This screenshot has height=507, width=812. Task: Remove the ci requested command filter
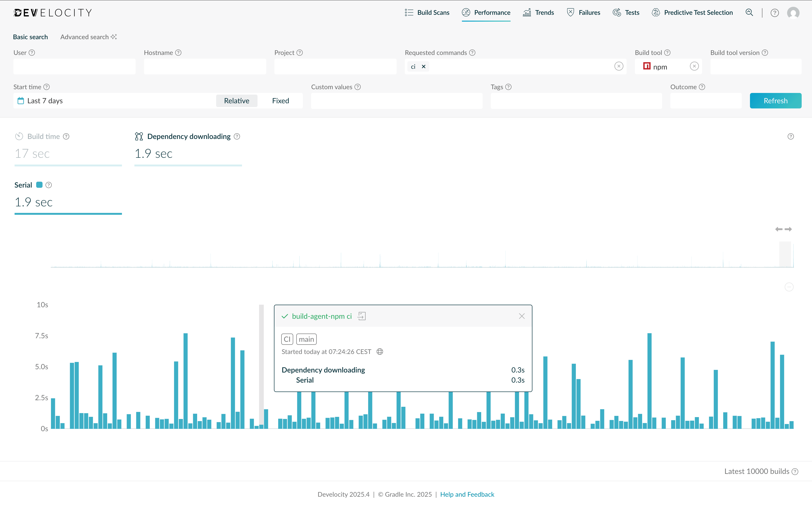pos(423,66)
